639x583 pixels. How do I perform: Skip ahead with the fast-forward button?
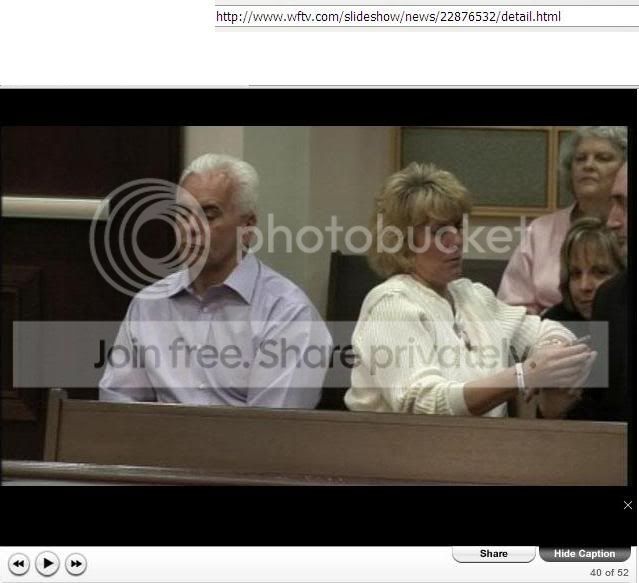76,564
